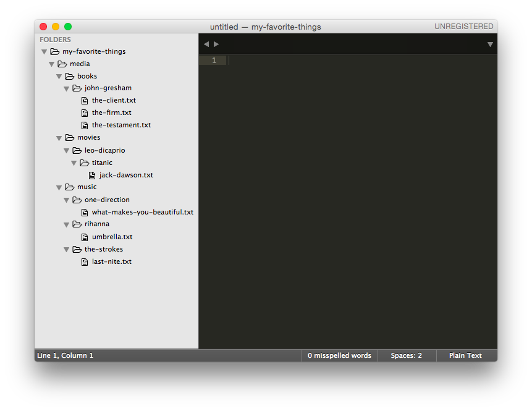Open what-makes-you-beautiful.txt

point(142,212)
